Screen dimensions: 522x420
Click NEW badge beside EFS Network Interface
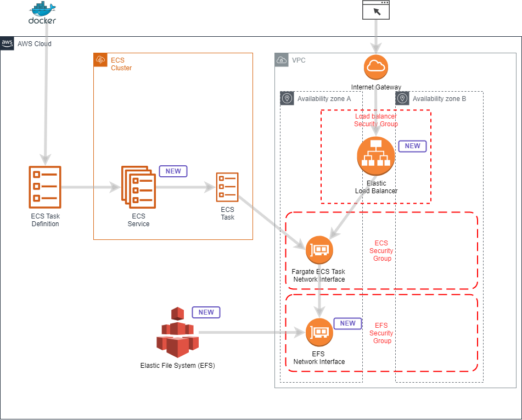point(347,323)
